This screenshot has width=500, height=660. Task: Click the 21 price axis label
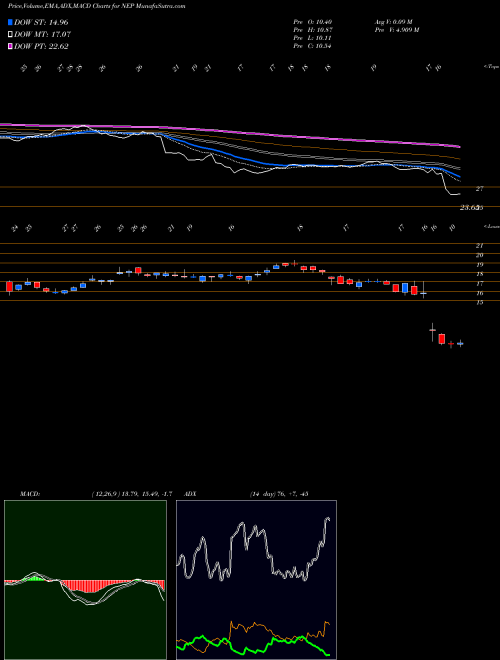(x=479, y=246)
